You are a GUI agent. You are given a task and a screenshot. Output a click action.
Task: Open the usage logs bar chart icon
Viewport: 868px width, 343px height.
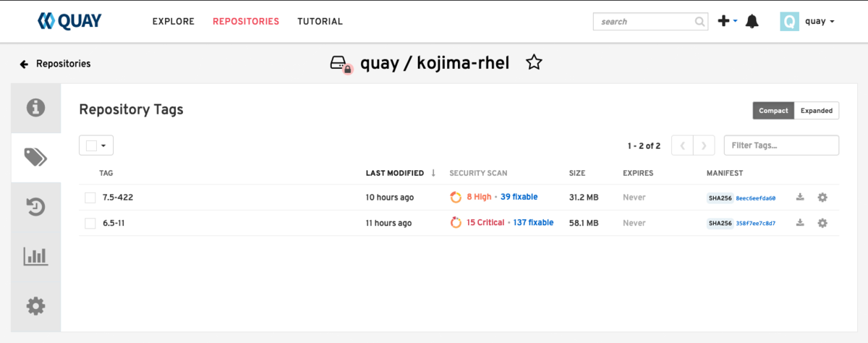[x=35, y=256]
